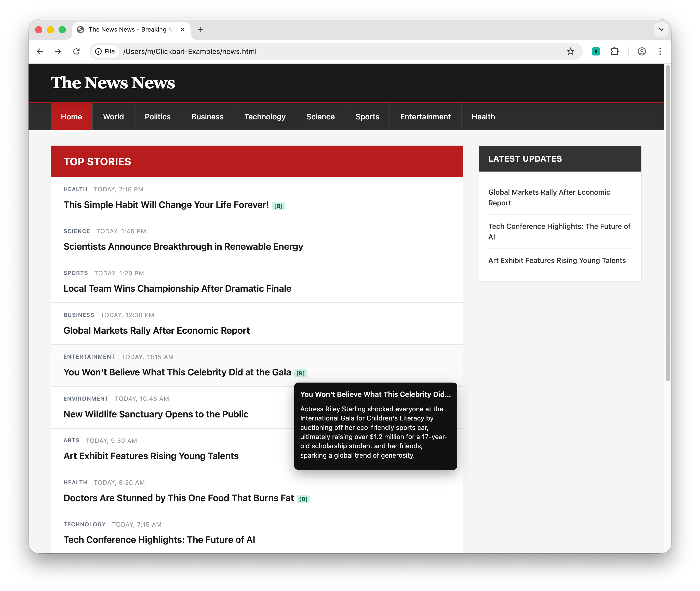Open Art Exhibit link in Latest Updates
This screenshot has height=591, width=700.
(x=557, y=260)
